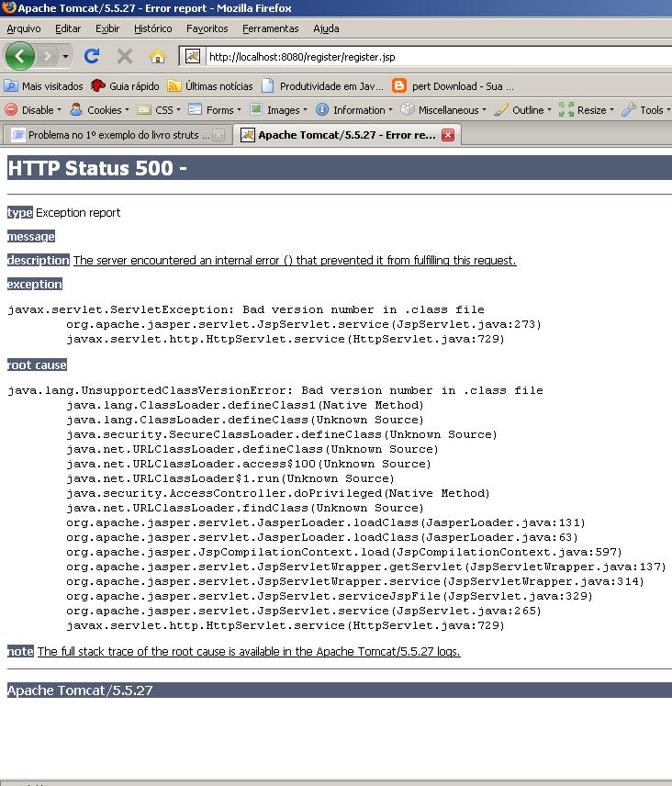Click the red Guia rápido bookmark icon
Image resolution: width=672 pixels, height=786 pixels.
[x=97, y=86]
